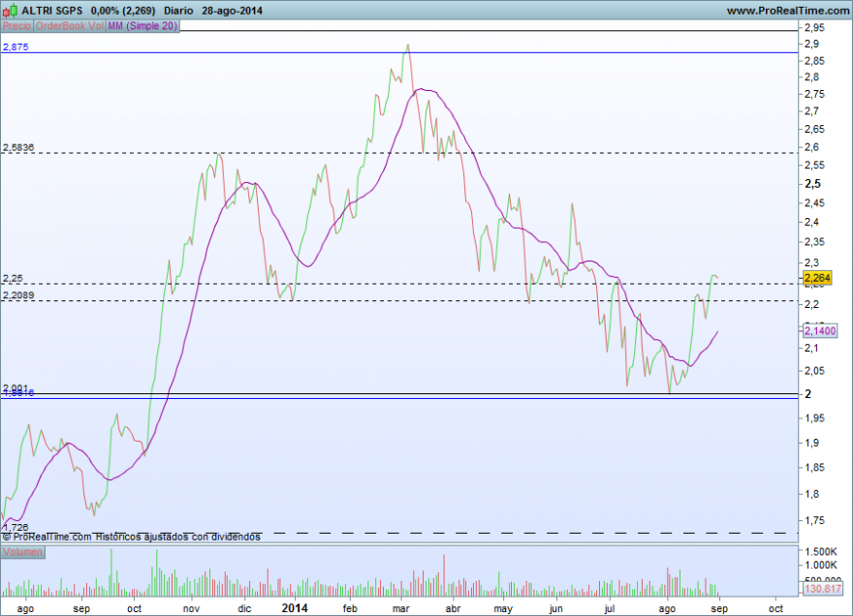
Task: Click the 1,75 tick on the price axis
Action: point(814,520)
